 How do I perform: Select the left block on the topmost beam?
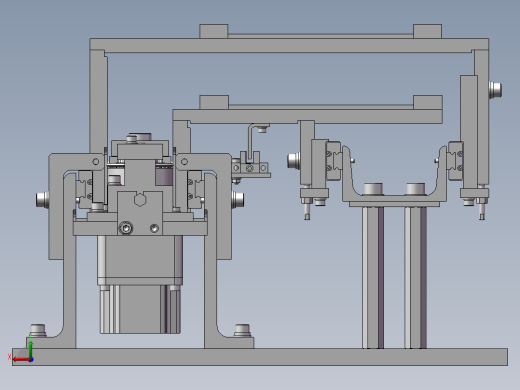[x=214, y=31]
